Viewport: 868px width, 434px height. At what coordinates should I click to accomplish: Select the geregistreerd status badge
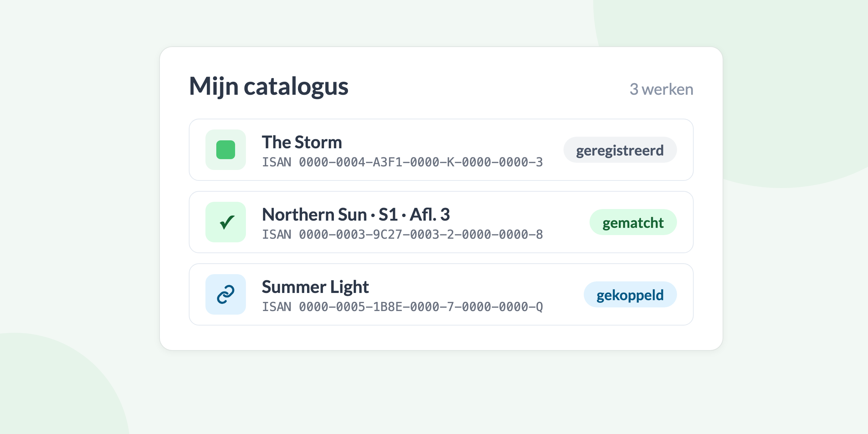(x=620, y=150)
